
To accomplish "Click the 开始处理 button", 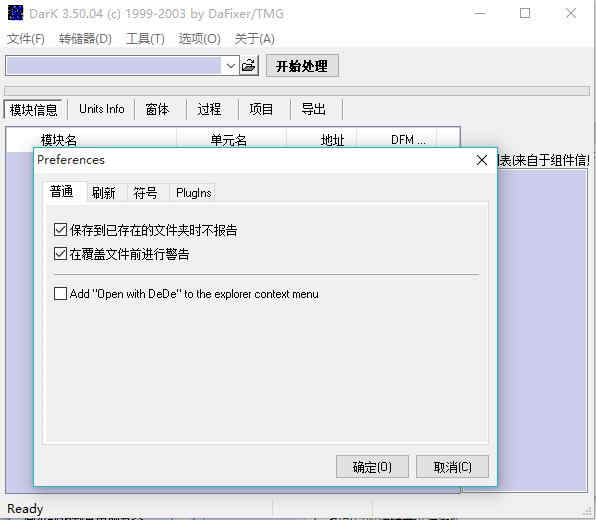I will 302,66.
